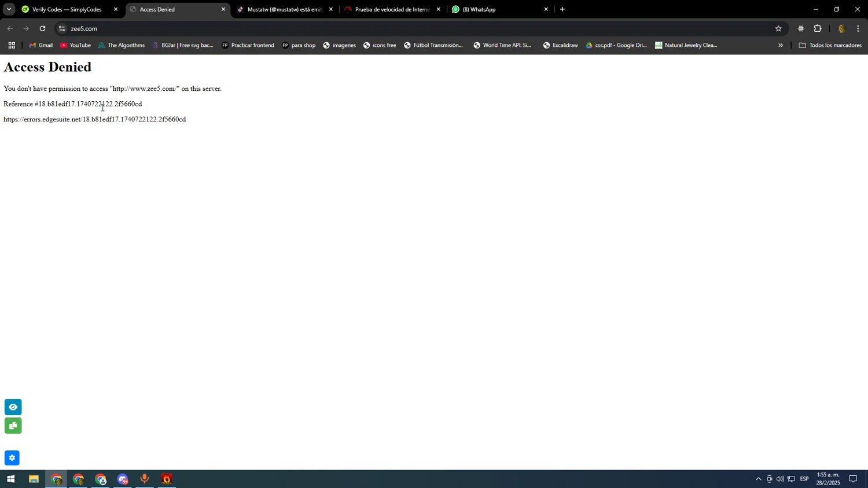Open Fútbol Transmisión bookmark
This screenshot has width=868, height=488.
coord(434,45)
